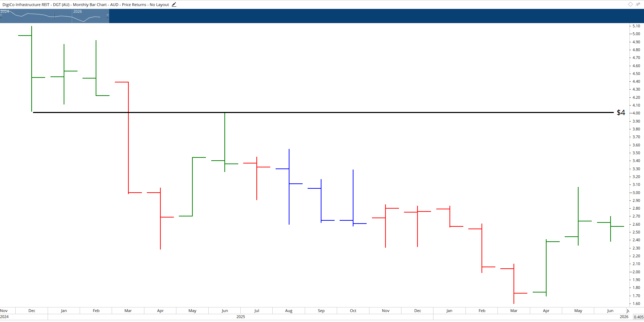Image resolution: width=644 pixels, height=322 pixels.
Task: Click the 4.00 price axis label
Action: 636,113
